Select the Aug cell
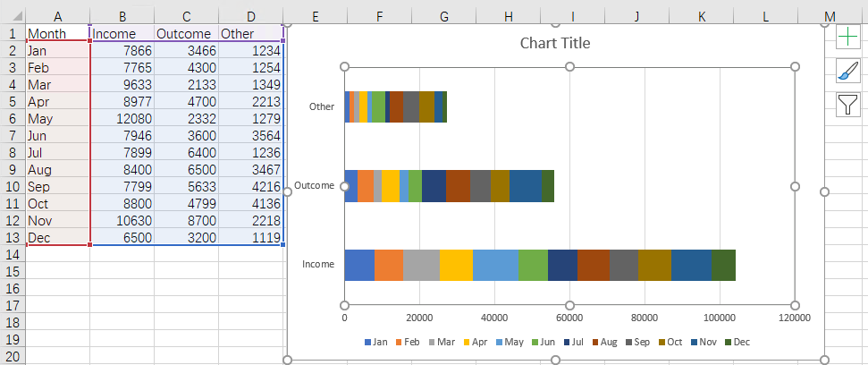Viewport: 868px width, 365px height. click(x=57, y=169)
